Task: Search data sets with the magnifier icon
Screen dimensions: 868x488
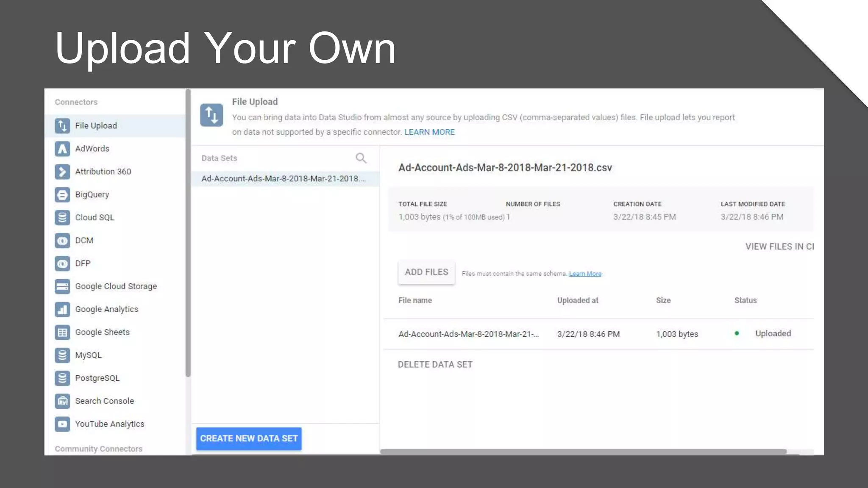Action: point(361,158)
